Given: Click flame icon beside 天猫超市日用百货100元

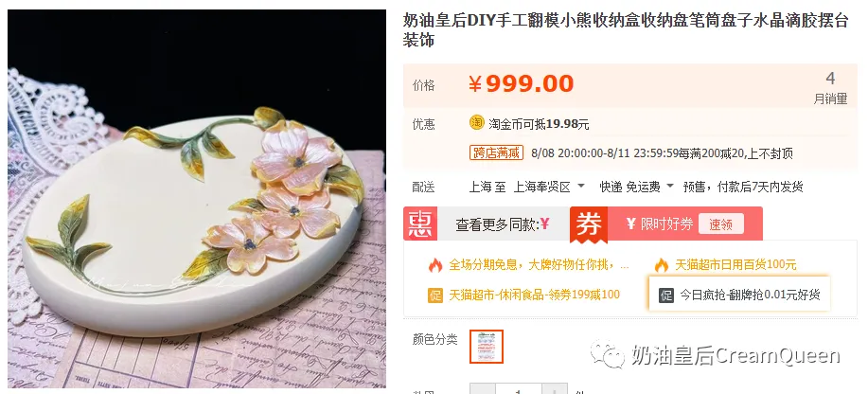Looking at the screenshot, I should [662, 265].
